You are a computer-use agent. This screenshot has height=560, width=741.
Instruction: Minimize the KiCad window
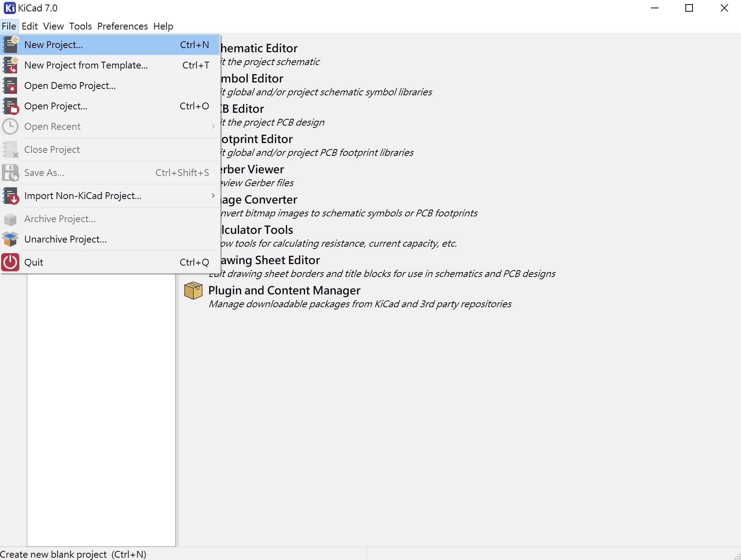point(655,8)
